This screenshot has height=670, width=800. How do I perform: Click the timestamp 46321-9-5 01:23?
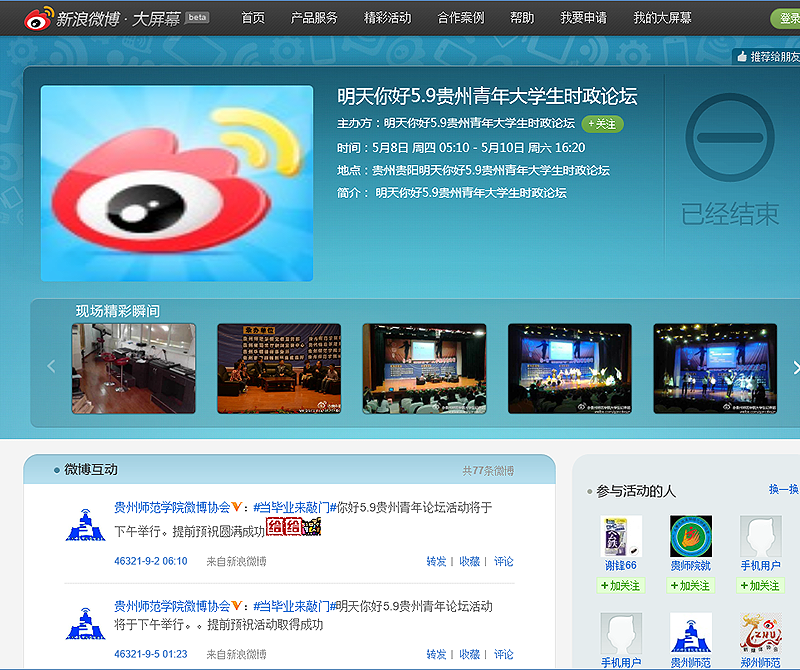pos(151,654)
